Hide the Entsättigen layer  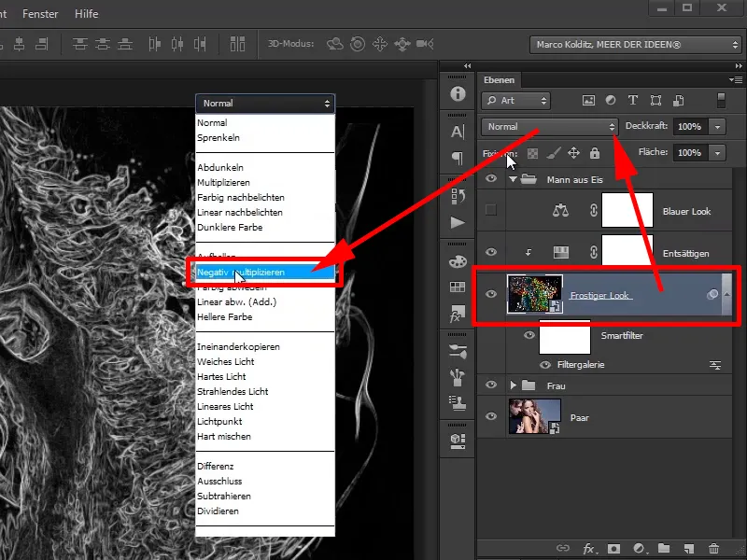point(491,252)
